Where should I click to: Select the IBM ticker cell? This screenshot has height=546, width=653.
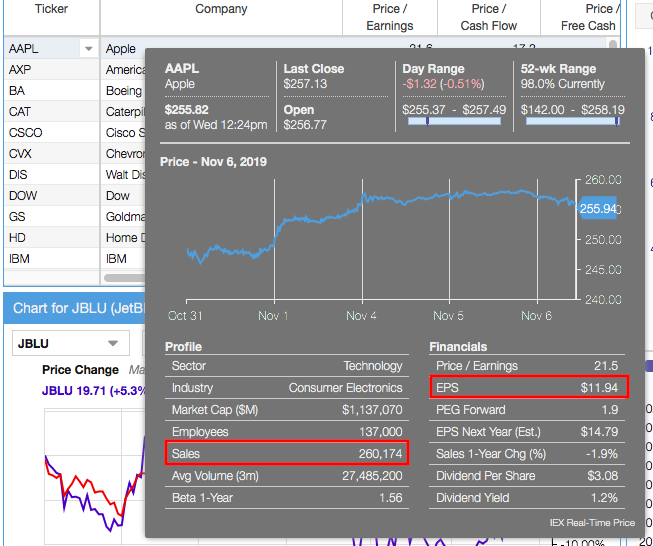pyautogui.click(x=52, y=259)
